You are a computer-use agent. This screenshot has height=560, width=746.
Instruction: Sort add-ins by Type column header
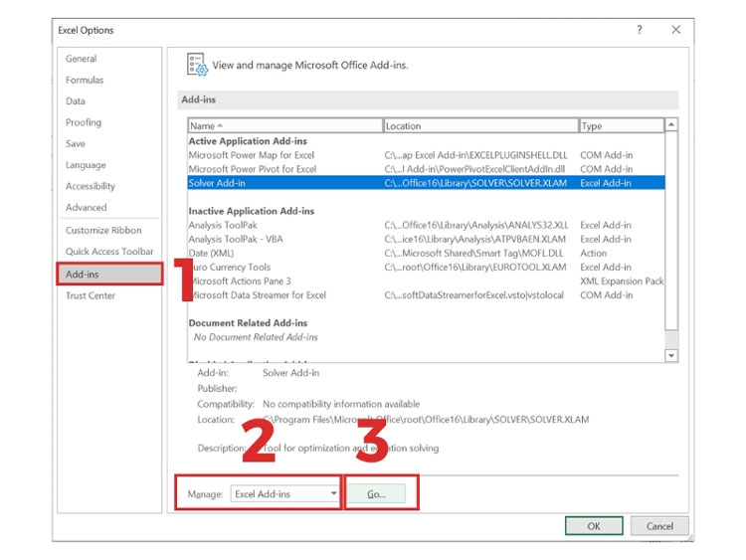622,125
